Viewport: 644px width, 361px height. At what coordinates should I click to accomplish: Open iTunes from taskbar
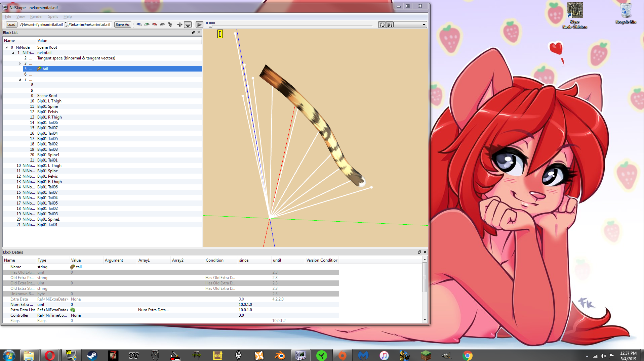tap(384, 355)
